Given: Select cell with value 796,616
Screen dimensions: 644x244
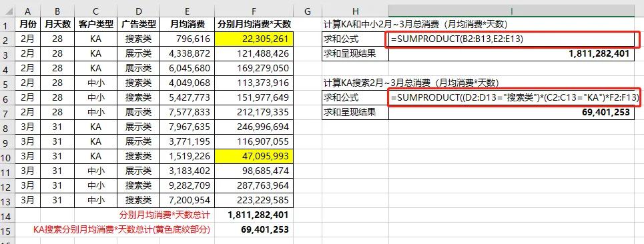Looking at the screenshot, I should coord(187,39).
